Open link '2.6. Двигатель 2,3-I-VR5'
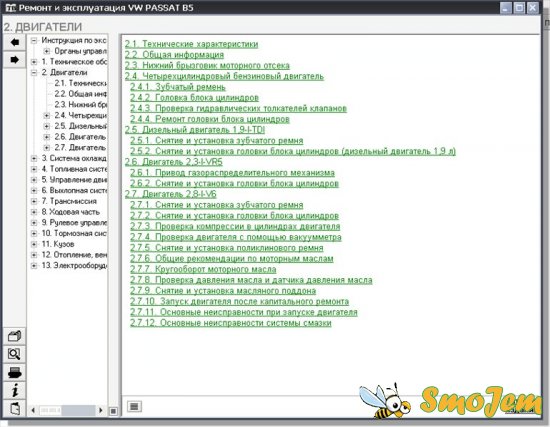The image size is (550, 427). pos(174,162)
